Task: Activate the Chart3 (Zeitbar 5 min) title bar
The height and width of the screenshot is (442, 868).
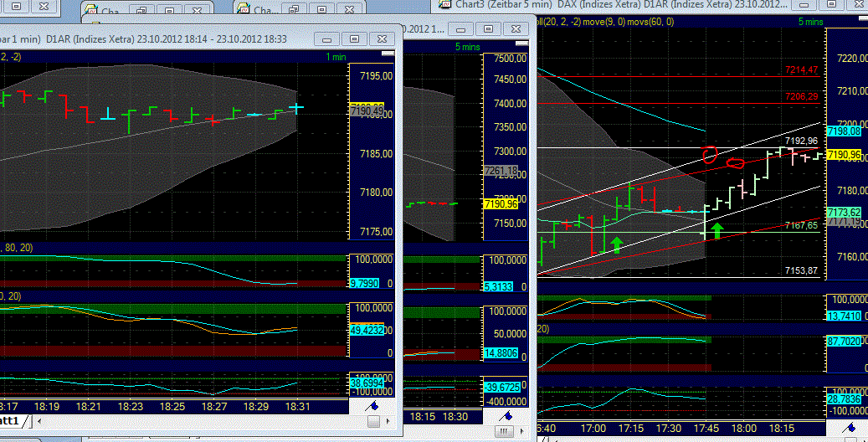Action: (x=620, y=4)
